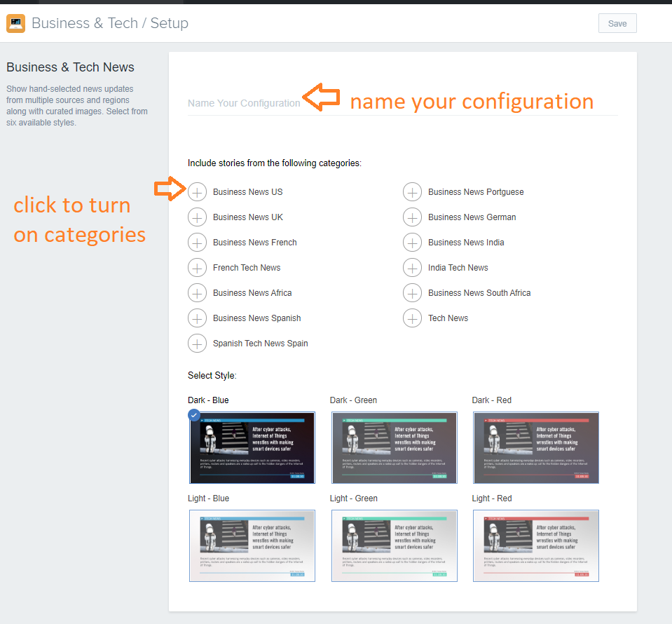Click the Dark - Green style label

tap(353, 400)
